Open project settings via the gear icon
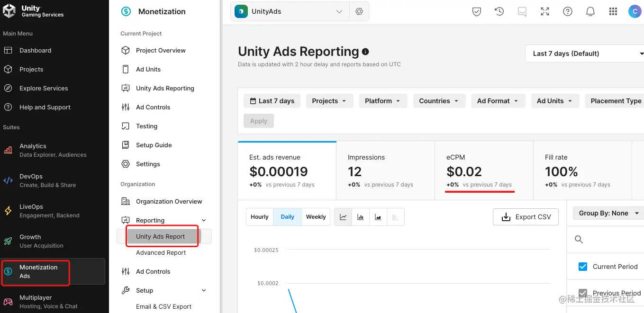 pos(359,11)
